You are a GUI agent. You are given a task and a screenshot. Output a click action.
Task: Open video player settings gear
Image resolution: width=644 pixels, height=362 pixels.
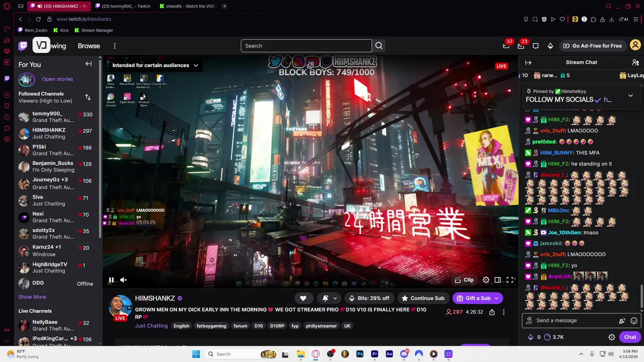(486, 280)
